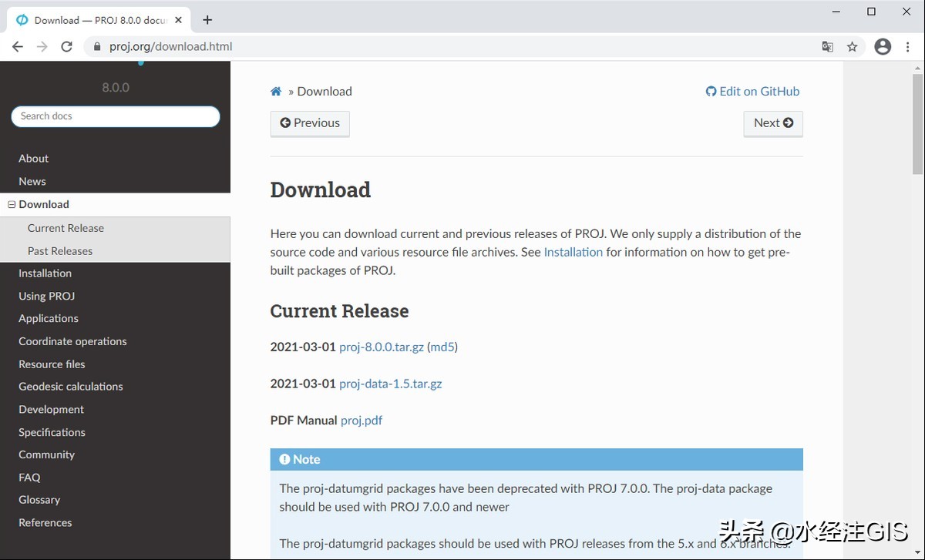Click the address bar URL proj.org/download.html
925x560 pixels.
tap(170, 46)
